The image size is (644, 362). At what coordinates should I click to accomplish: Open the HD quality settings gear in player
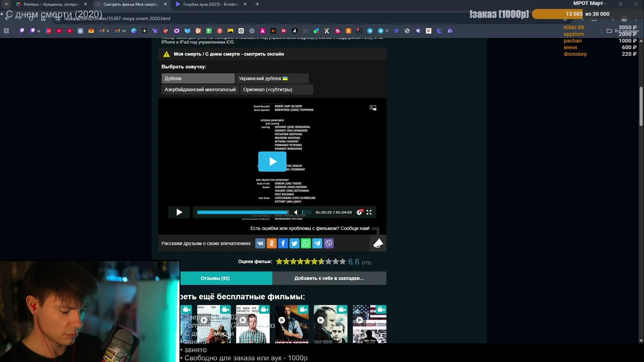tap(359, 212)
